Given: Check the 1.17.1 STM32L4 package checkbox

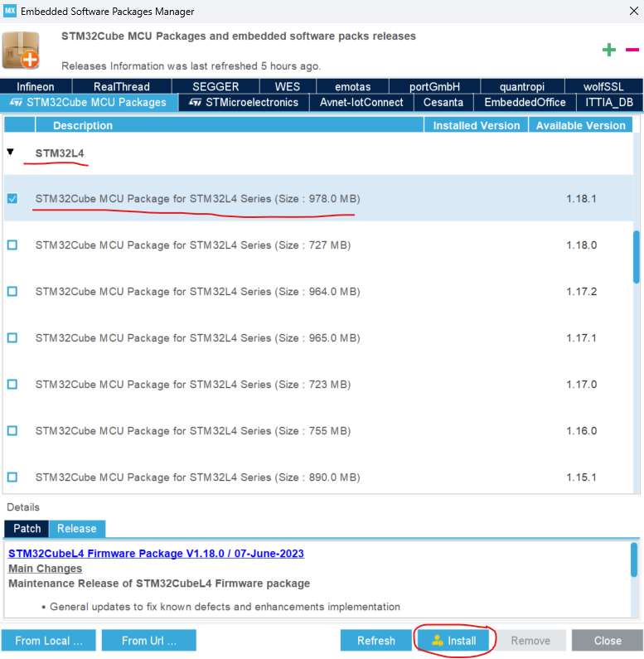Looking at the screenshot, I should [x=12, y=338].
